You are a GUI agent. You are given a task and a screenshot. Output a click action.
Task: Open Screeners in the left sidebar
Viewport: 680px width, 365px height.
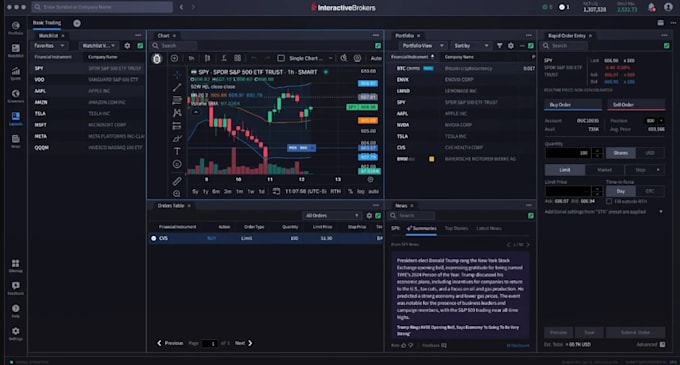[16, 96]
